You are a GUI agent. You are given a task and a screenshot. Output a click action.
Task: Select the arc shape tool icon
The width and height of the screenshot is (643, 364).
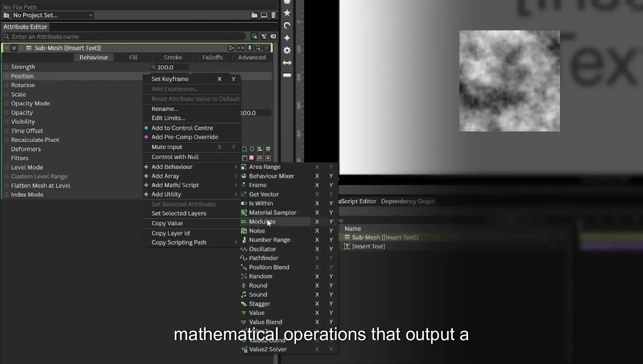click(287, 25)
